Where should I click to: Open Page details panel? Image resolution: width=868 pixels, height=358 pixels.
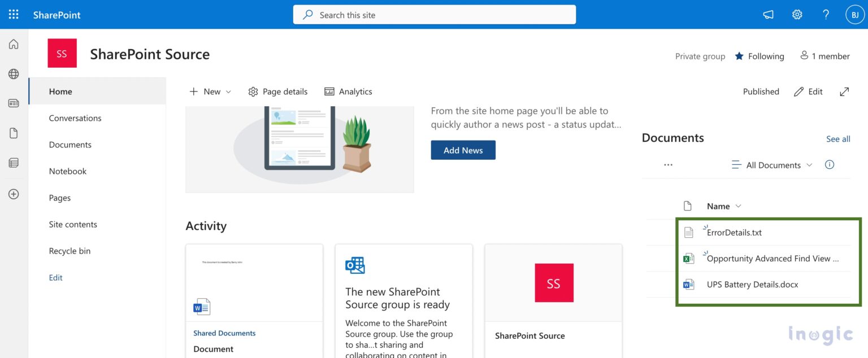point(277,91)
